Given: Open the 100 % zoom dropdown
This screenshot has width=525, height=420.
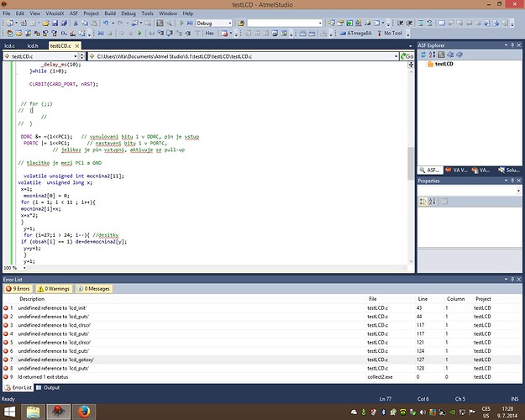Looking at the screenshot, I should point(24,268).
